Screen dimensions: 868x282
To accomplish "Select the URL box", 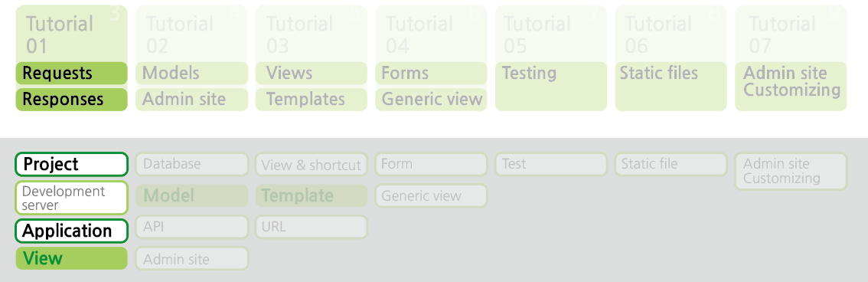I will coord(312,227).
